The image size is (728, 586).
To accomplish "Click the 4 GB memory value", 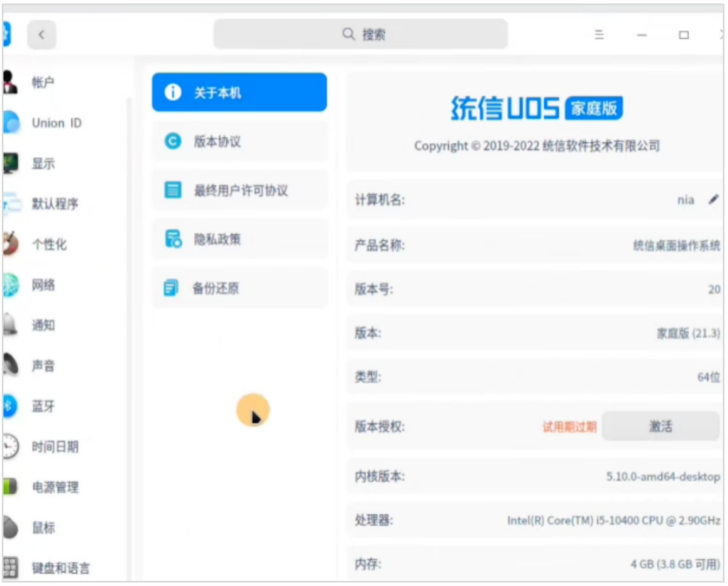I will (675, 564).
